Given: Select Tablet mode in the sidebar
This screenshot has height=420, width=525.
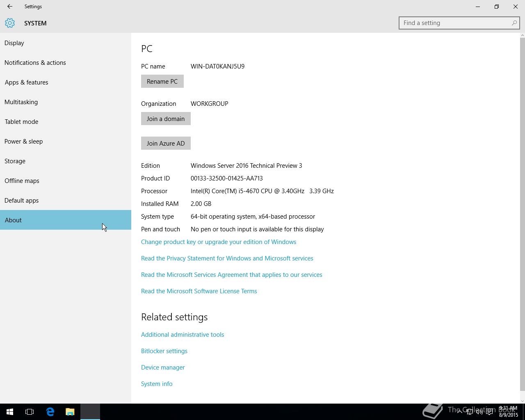Looking at the screenshot, I should click(x=66, y=122).
